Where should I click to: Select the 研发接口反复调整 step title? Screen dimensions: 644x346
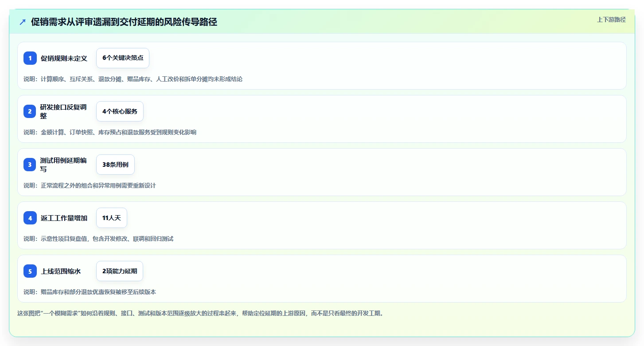[63, 111]
